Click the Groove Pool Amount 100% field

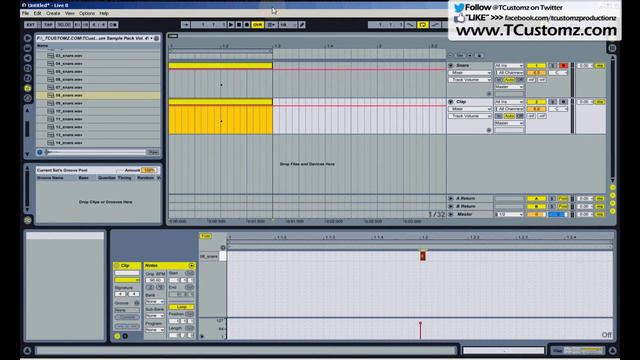tap(149, 170)
